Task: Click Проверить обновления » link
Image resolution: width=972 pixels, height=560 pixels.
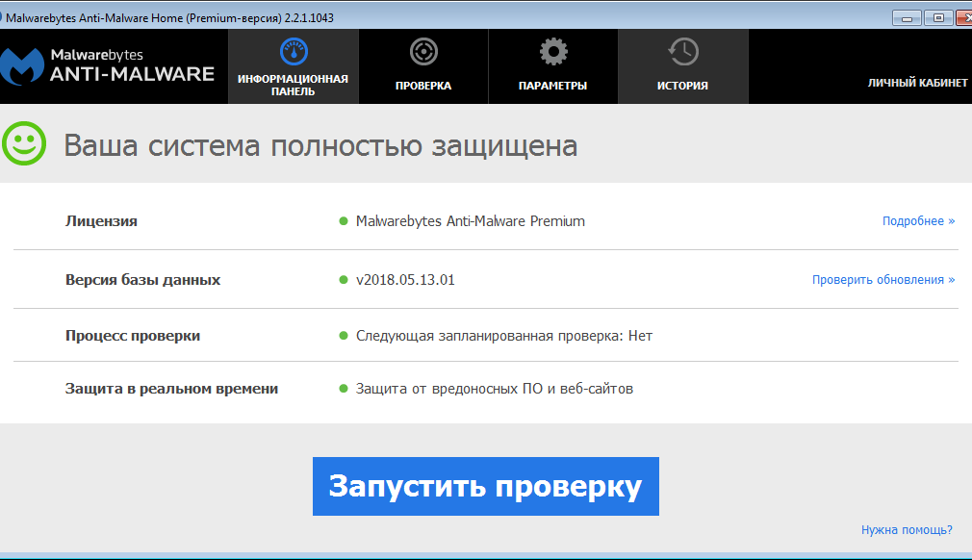Action: coord(883,280)
